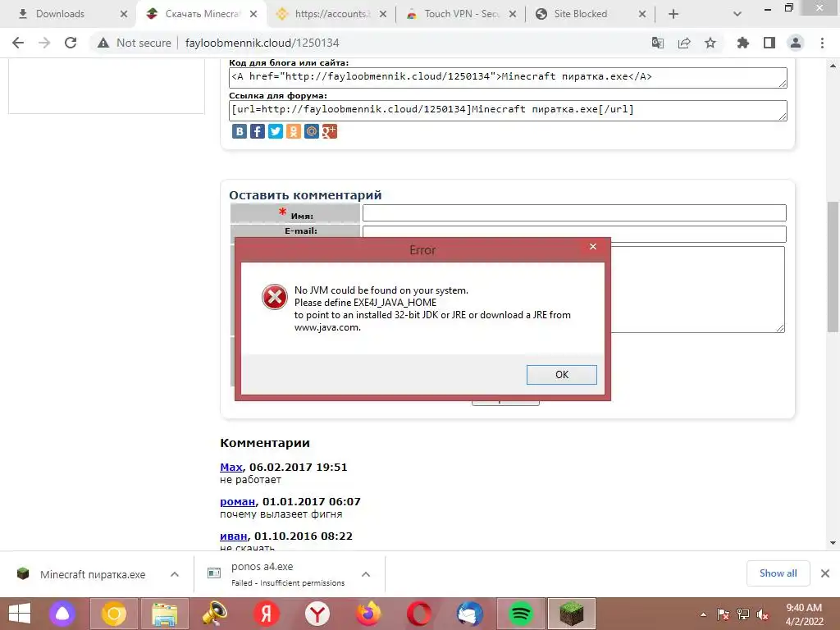Click OK in the Error dialog
Viewport: 840px width, 630px height.
pos(561,374)
